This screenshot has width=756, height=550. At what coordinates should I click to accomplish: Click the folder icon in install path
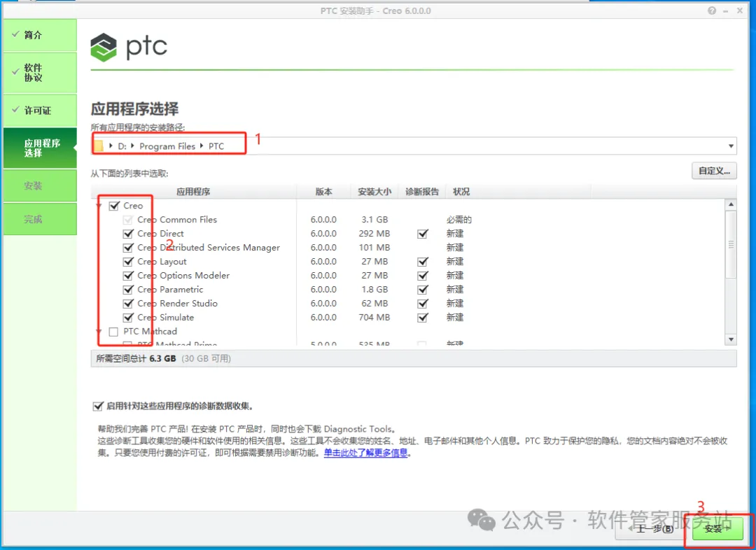99,146
